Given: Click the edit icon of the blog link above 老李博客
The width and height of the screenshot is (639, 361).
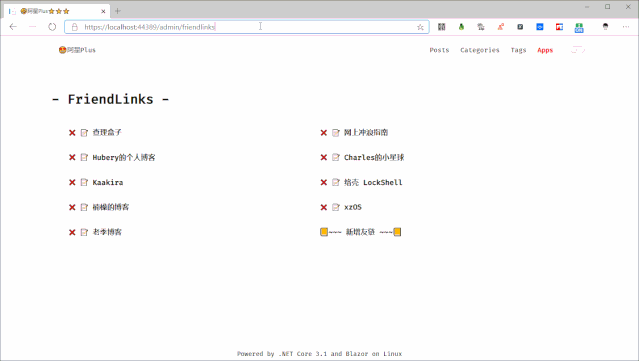Looking at the screenshot, I should [x=84, y=207].
